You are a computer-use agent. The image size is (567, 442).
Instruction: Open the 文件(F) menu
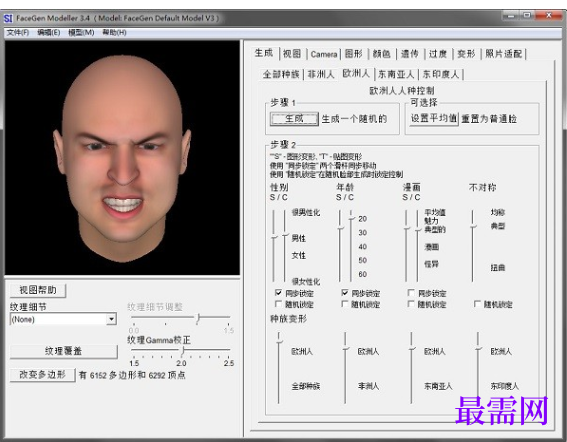[18, 33]
